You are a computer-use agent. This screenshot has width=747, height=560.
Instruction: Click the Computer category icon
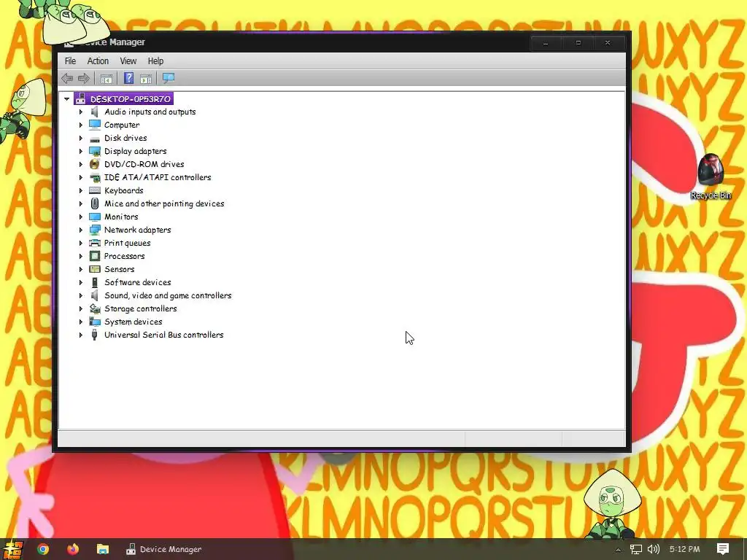(x=95, y=125)
